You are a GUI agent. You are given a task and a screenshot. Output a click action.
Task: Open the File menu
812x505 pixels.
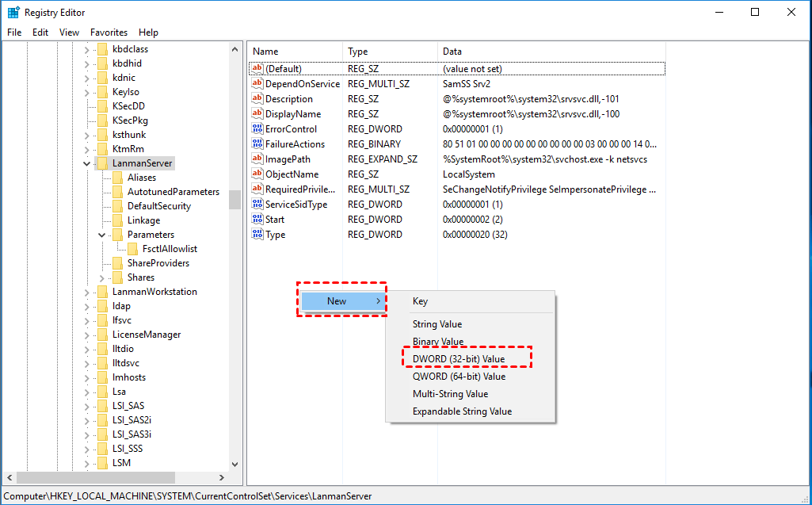tap(14, 33)
